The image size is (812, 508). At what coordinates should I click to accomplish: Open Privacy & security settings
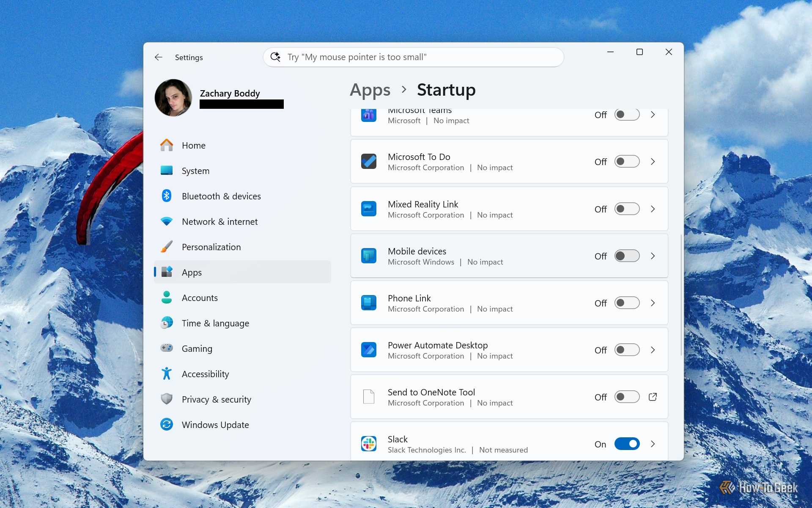242,399
